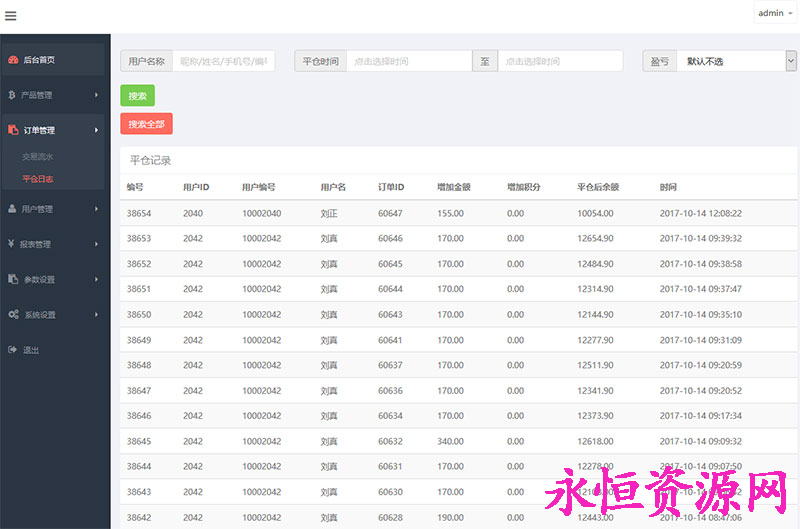Click the 退出 logout icon
The height and width of the screenshot is (529, 800).
pos(12,349)
